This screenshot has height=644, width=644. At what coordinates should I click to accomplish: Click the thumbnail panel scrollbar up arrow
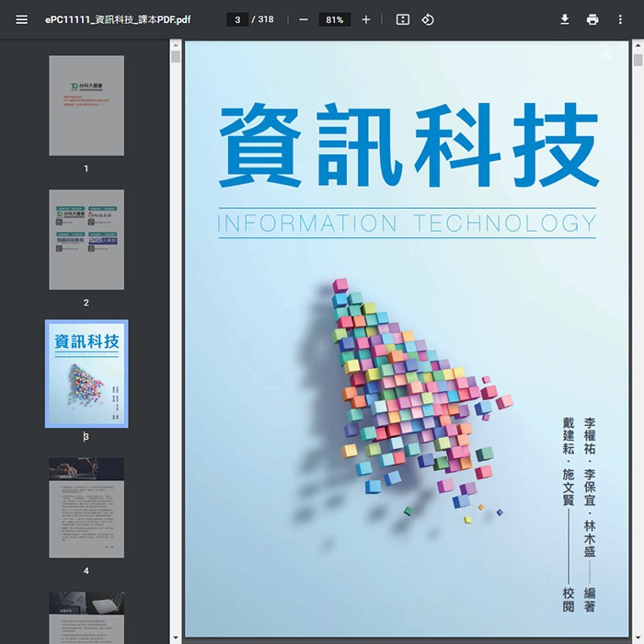pos(175,46)
